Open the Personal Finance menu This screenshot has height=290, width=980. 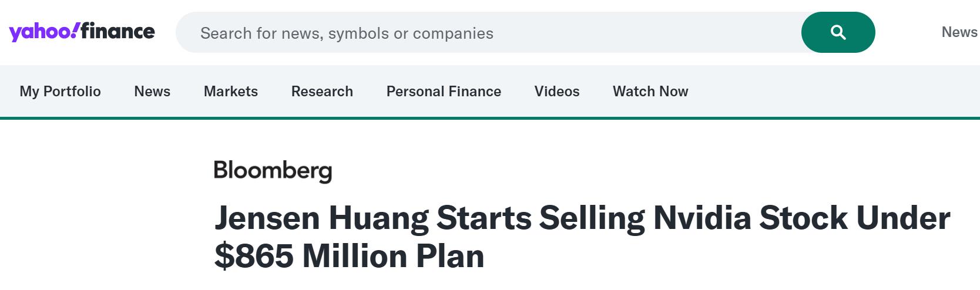click(444, 92)
